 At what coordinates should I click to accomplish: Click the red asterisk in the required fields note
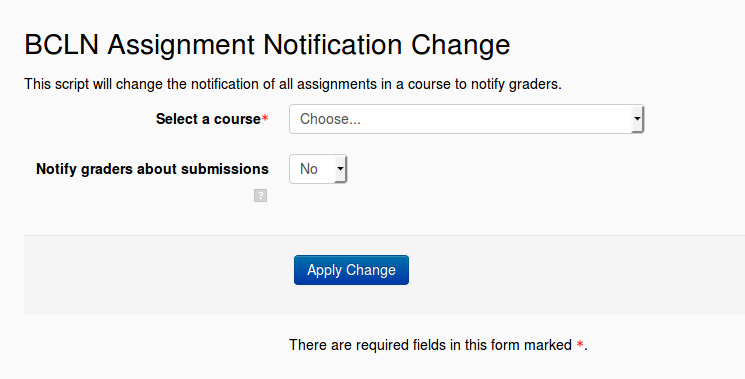pyautogui.click(x=580, y=344)
